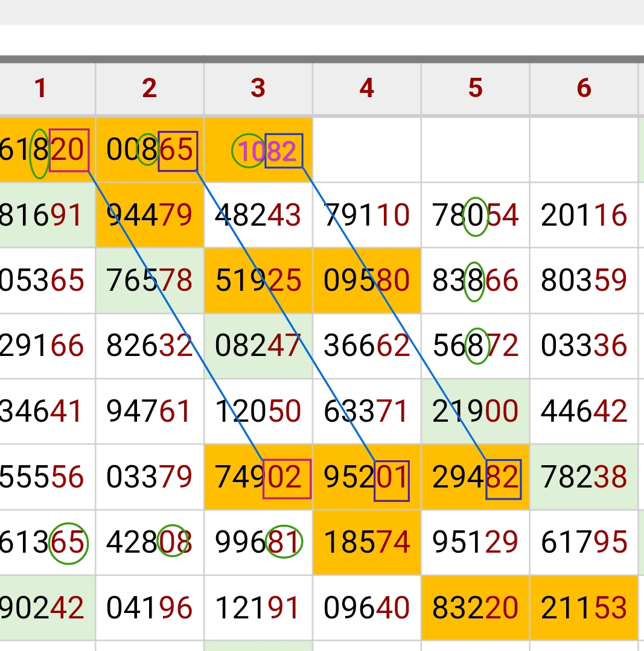Viewport: 644px width, 651px height.
Task: Click the number 63371
Action: [366, 411]
